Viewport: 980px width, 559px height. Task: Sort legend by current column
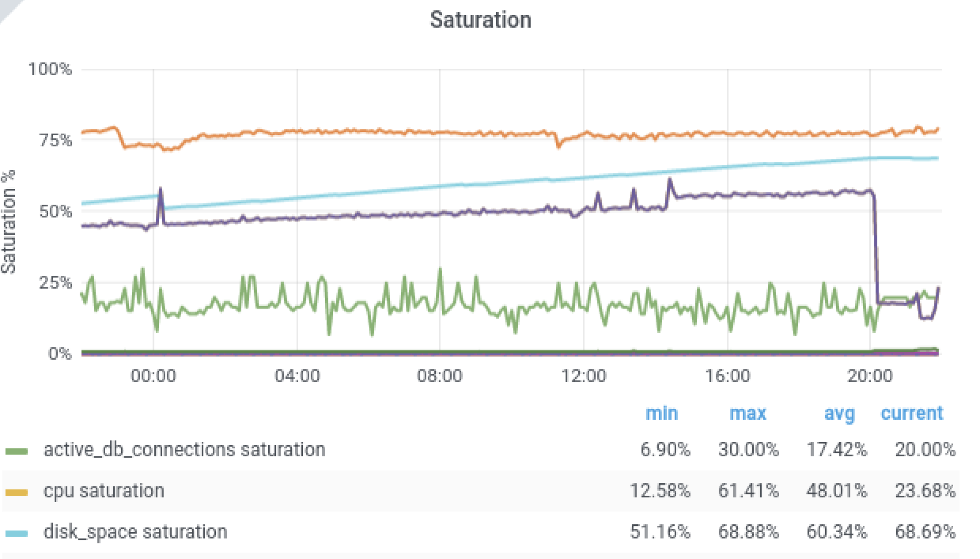tap(912, 413)
